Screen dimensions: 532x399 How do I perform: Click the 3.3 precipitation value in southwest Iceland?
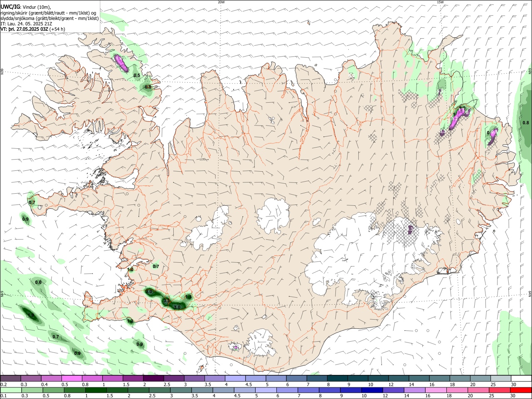[167, 300]
